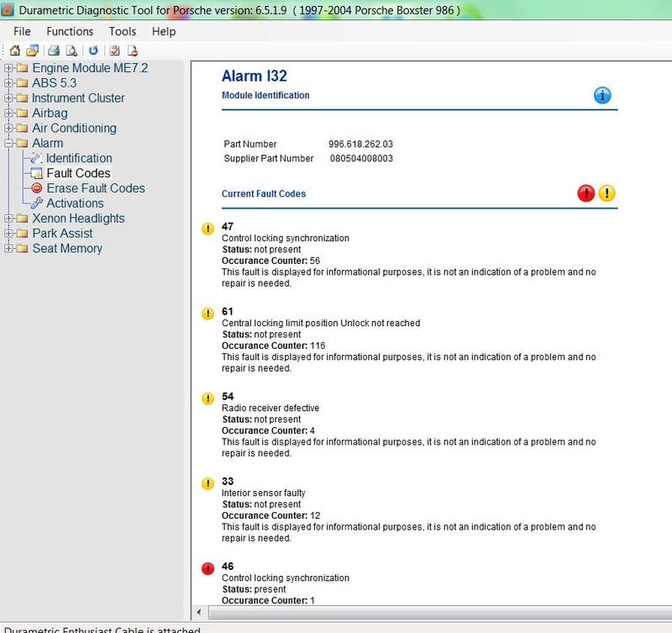
Task: Select the Park Assist module label
Action: 62,234
